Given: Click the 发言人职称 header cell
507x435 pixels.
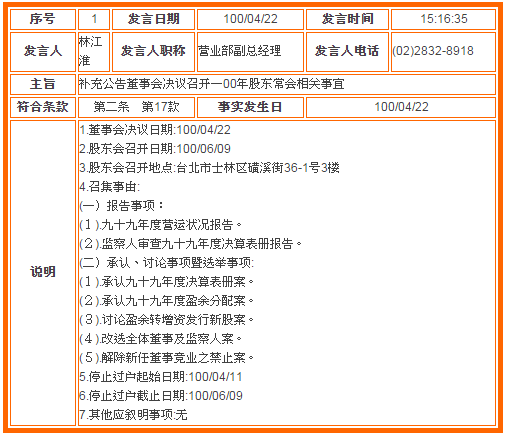Looking at the screenshot, I should click(x=153, y=52).
